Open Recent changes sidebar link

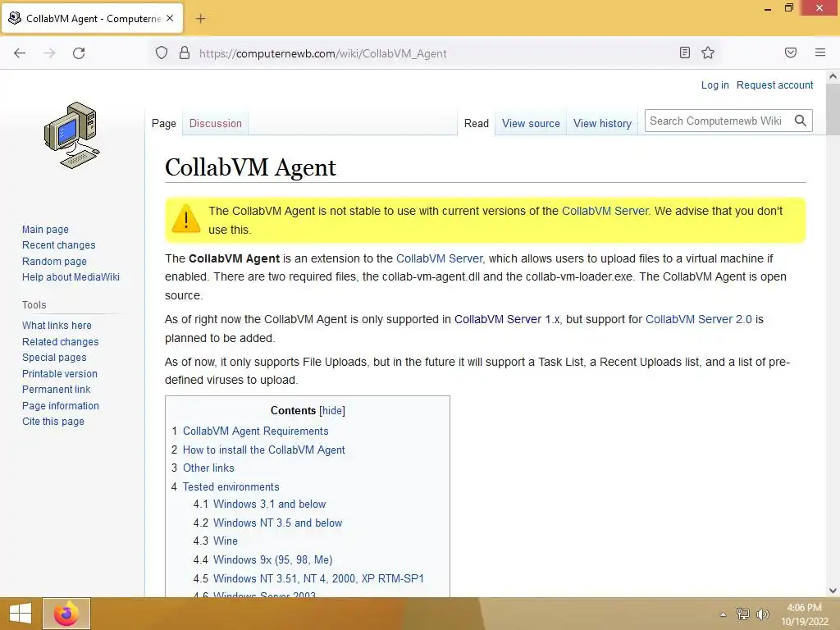coord(59,244)
